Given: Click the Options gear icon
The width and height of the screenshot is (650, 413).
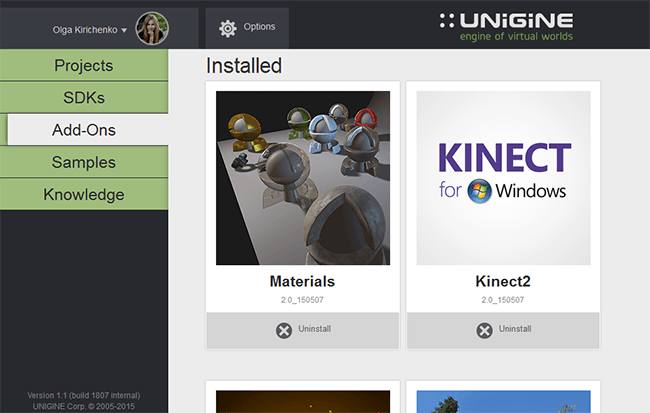Looking at the screenshot, I should [228, 27].
